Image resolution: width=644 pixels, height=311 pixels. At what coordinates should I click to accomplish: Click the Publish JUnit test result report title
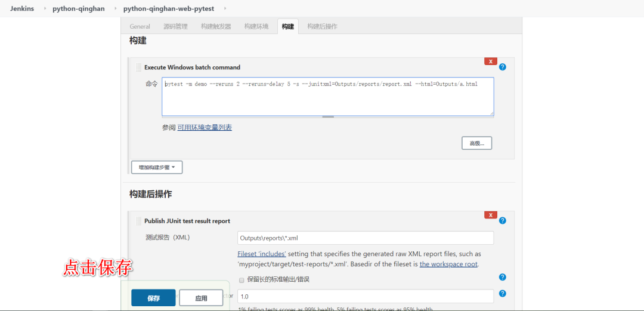click(187, 221)
